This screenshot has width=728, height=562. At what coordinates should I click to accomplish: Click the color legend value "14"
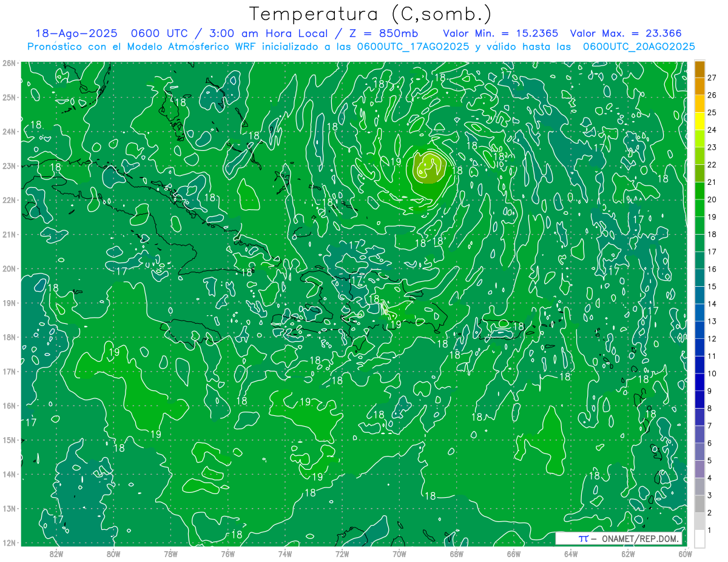[712, 304]
